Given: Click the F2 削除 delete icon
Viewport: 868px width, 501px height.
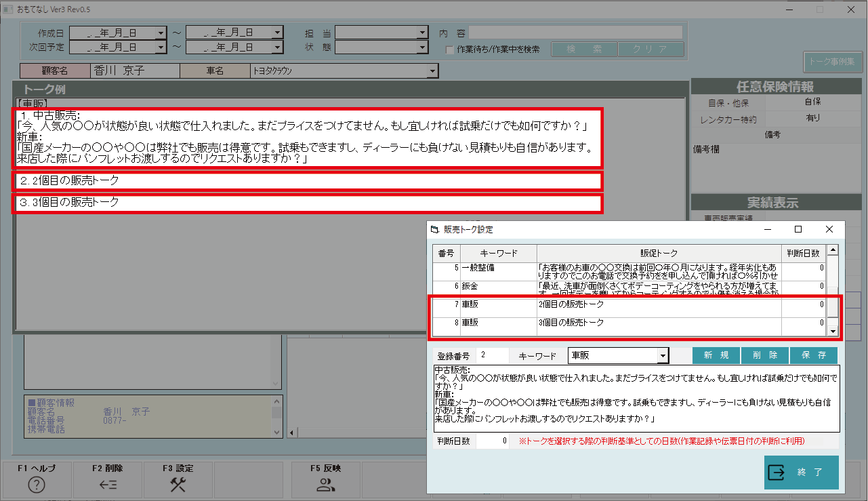Looking at the screenshot, I should [108, 484].
